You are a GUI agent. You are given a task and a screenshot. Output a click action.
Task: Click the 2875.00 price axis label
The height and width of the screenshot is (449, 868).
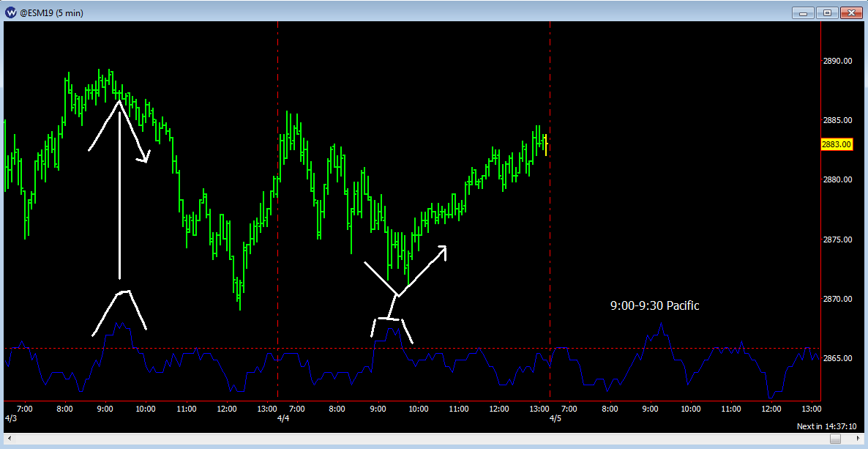[x=837, y=240]
